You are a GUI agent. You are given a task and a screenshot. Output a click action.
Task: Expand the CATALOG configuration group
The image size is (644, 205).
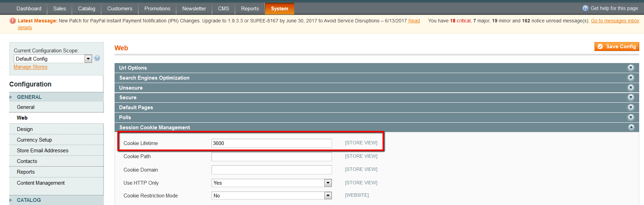56,200
